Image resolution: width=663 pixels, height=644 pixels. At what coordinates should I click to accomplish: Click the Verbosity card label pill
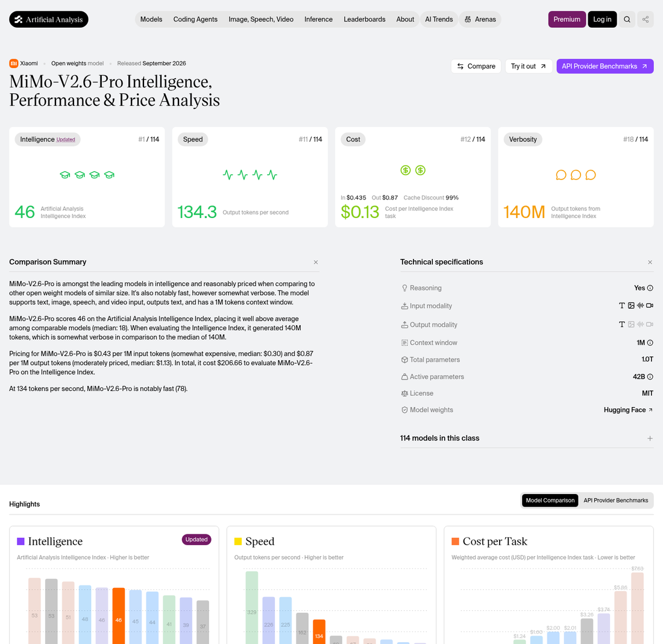(523, 139)
